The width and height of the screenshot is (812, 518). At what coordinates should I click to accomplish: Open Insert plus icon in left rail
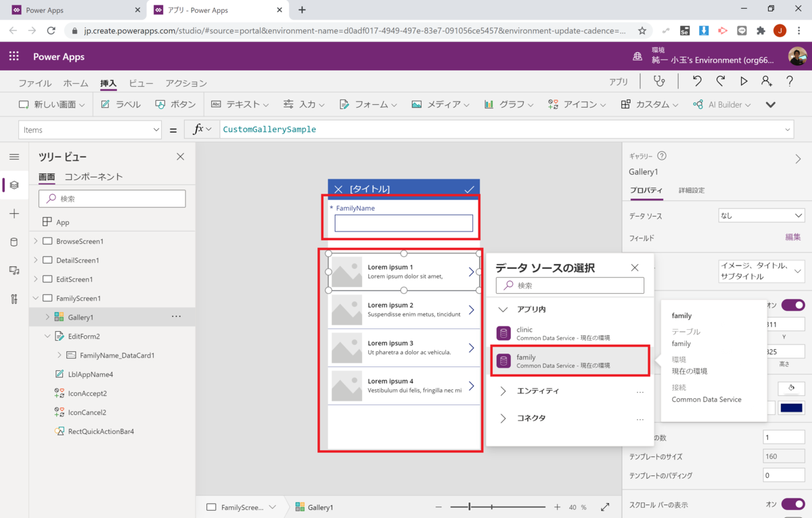(x=14, y=213)
